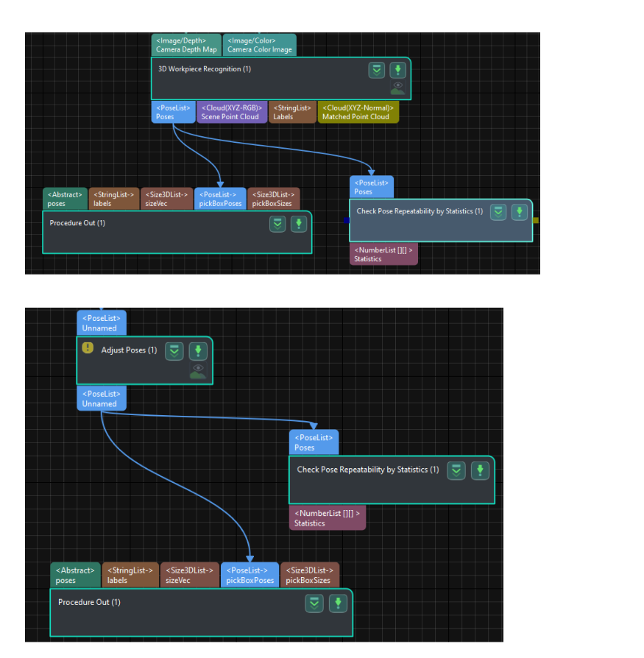Viewport: 644px width, 658px height.
Task: Expand parameters on 3D Workpiece Recognition step
Action: (x=377, y=69)
